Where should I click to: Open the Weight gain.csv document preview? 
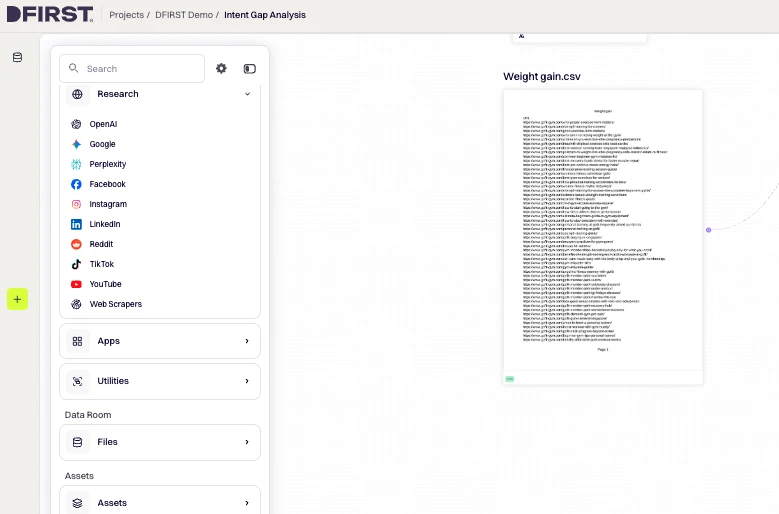pos(603,237)
